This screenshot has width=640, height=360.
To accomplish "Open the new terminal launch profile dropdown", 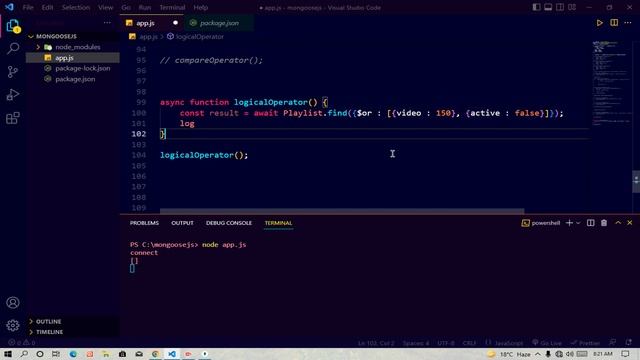I will pos(578,223).
